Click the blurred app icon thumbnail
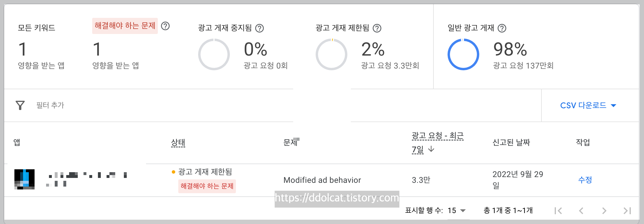 coord(24,179)
